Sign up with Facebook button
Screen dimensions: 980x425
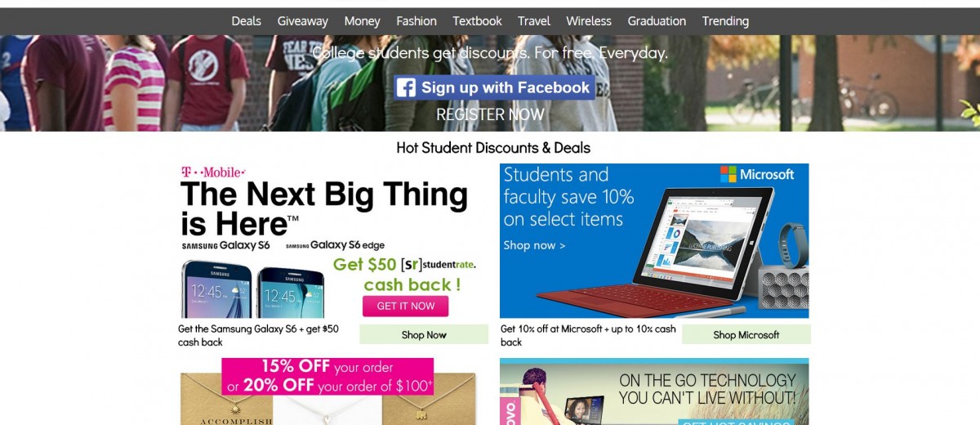pos(494,87)
